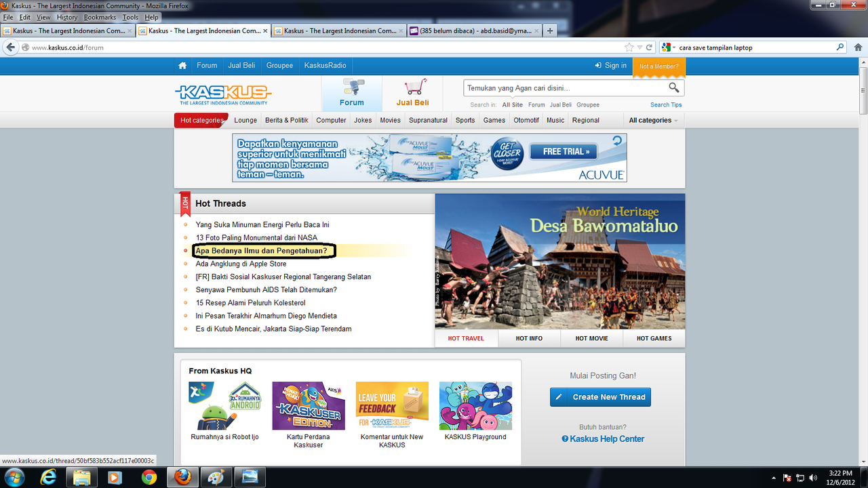Open the File menu

tap(8, 17)
